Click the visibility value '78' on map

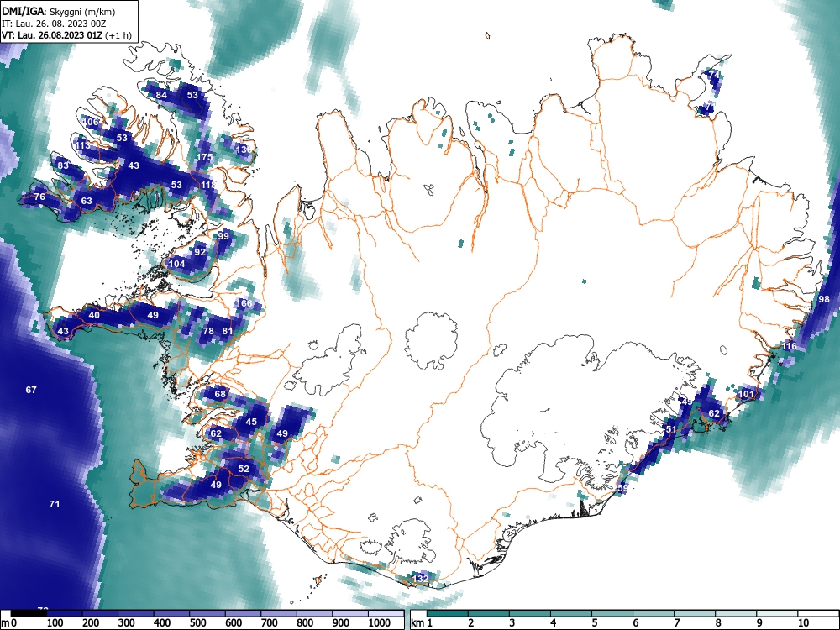(x=208, y=331)
